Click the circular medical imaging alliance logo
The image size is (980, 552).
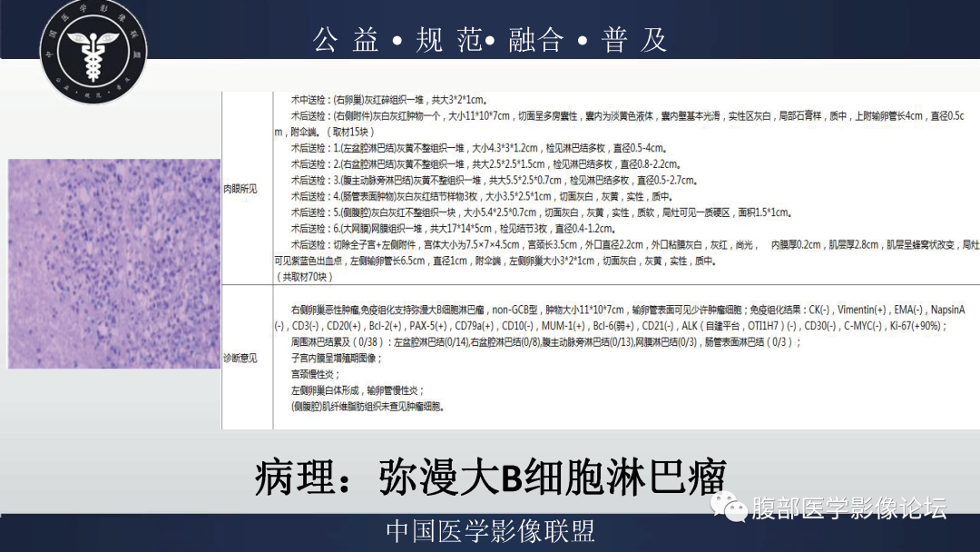(93, 51)
